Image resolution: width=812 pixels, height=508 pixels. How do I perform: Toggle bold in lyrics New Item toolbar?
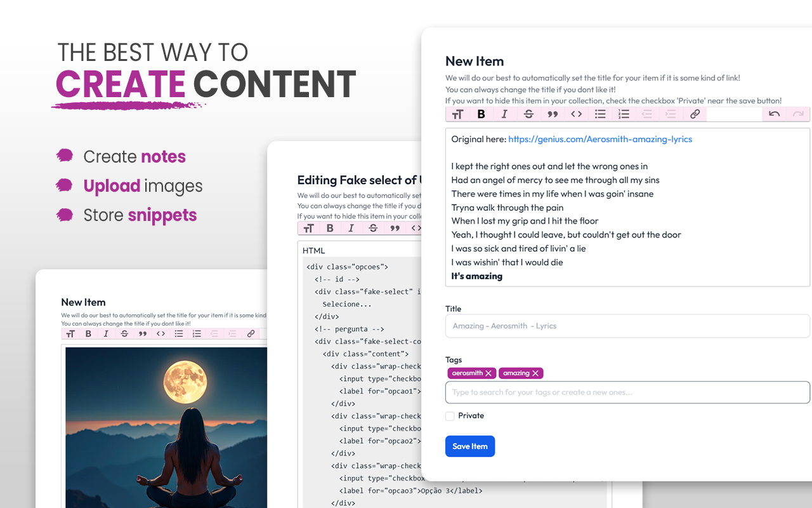pos(481,114)
